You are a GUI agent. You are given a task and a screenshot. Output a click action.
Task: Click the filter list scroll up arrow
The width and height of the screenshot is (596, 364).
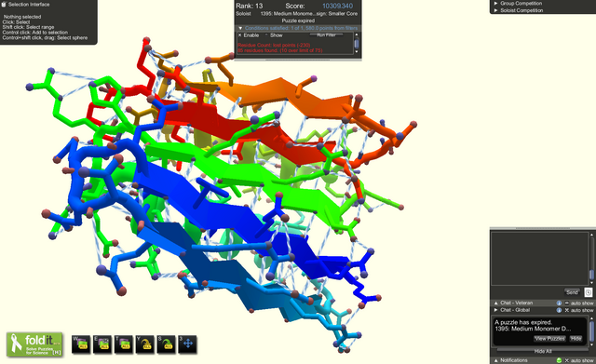tap(356, 34)
